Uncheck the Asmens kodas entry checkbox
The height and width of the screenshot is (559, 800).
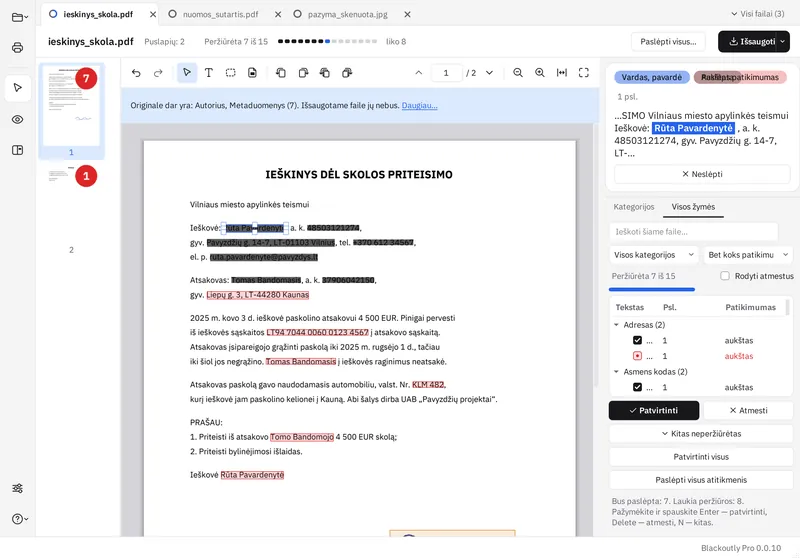click(637, 387)
